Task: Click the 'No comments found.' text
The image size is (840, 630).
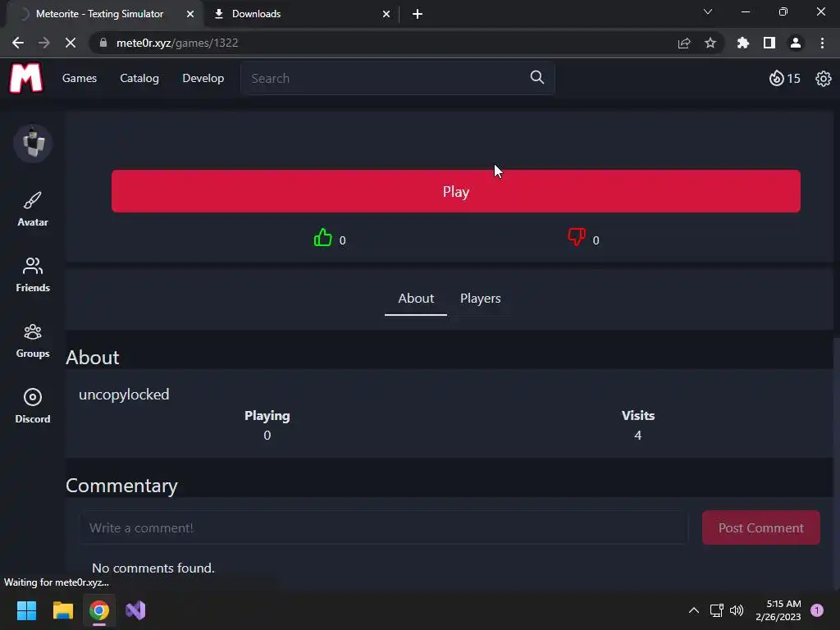Action: pos(153,568)
